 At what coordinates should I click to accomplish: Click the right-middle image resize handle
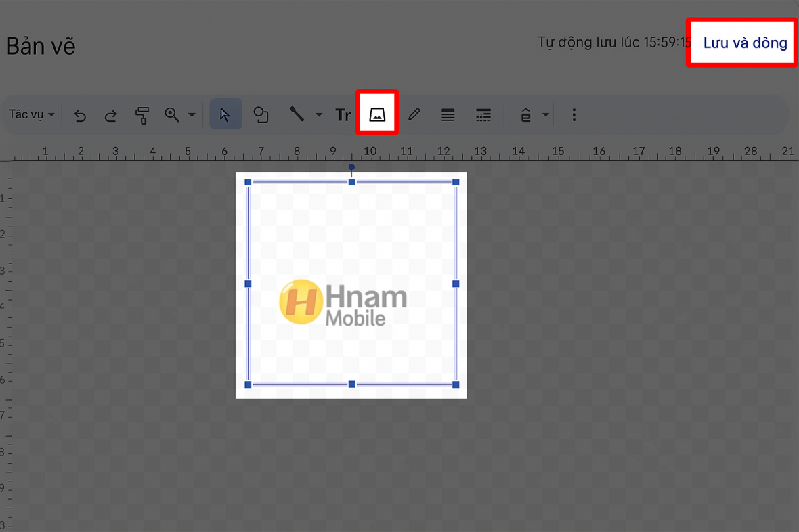pos(456,284)
